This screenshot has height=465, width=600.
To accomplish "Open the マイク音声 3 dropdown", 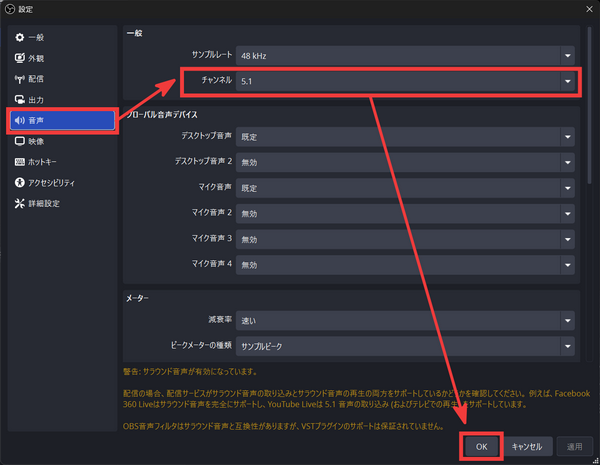I will tap(405, 239).
